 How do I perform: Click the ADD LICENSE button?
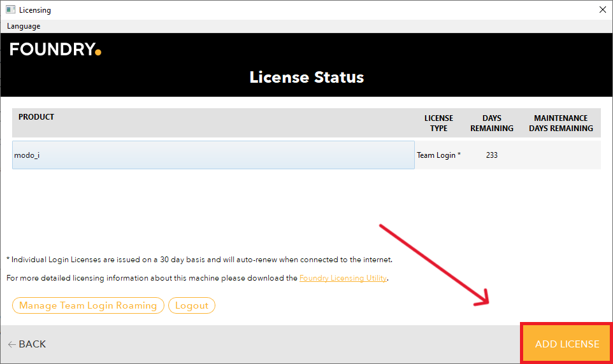(x=566, y=344)
